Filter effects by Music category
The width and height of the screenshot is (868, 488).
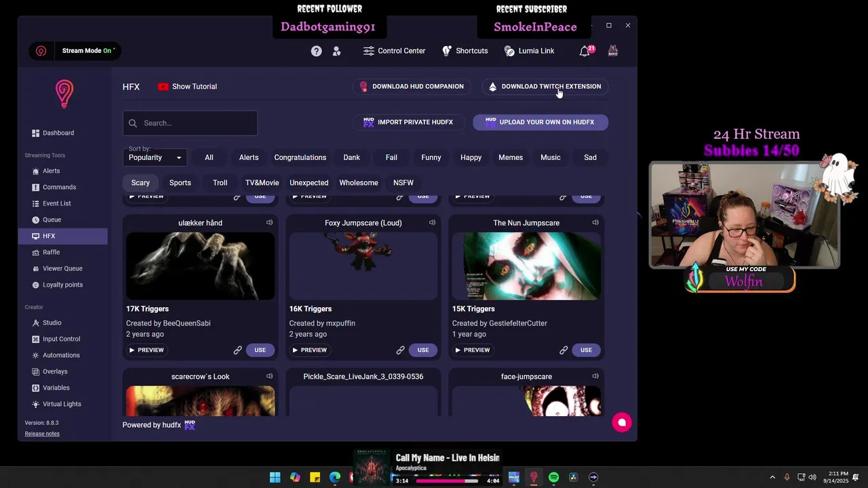(x=551, y=157)
